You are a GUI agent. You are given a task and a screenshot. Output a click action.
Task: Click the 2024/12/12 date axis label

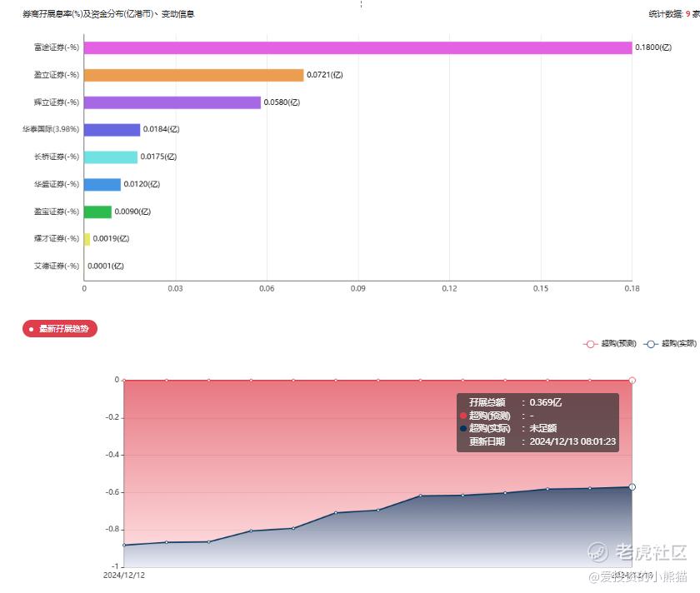(x=124, y=576)
